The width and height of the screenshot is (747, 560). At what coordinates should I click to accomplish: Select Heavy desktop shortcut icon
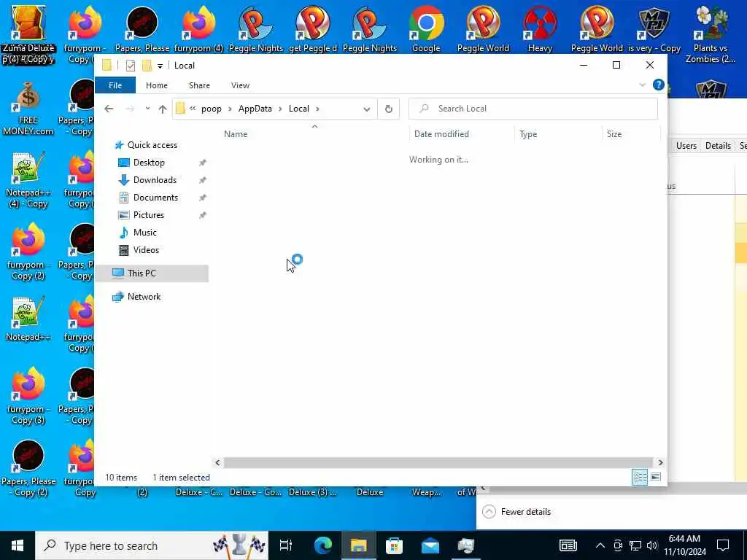pos(540,29)
